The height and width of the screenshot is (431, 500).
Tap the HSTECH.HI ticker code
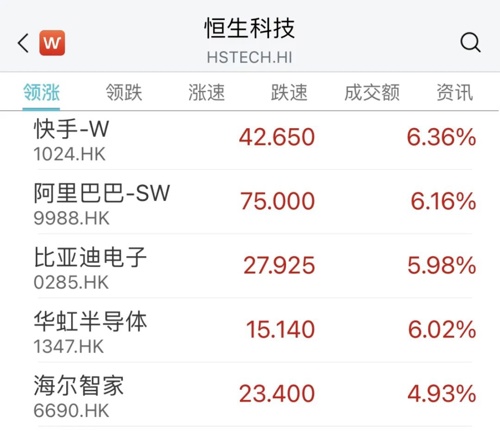tap(249, 57)
